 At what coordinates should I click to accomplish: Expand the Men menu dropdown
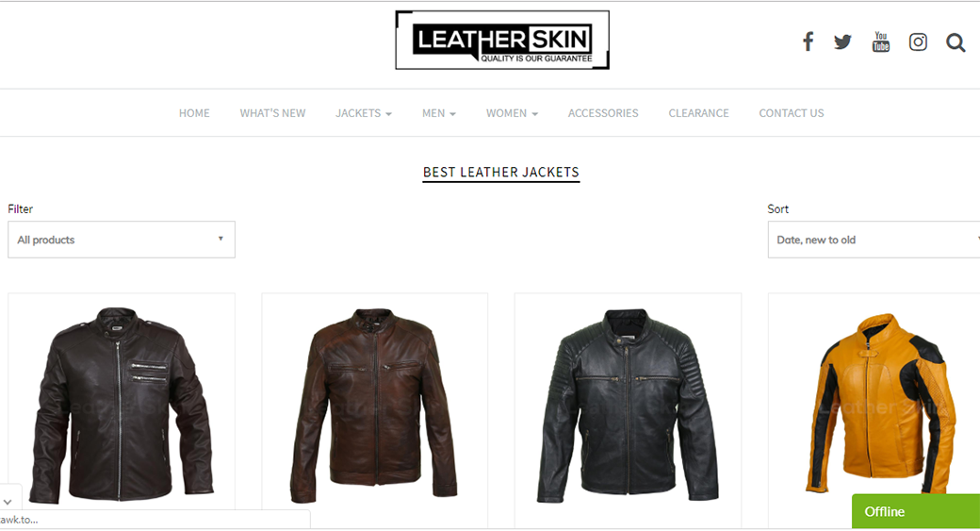coord(439,113)
